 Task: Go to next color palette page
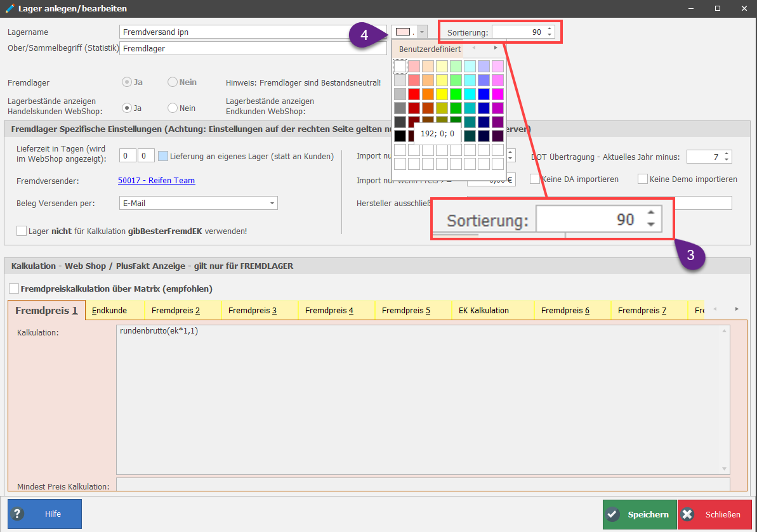tap(496, 48)
